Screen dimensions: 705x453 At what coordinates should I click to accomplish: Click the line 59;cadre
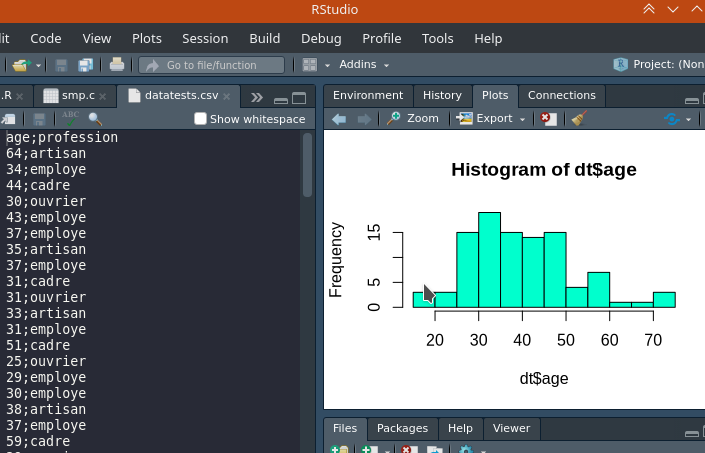coord(38,441)
